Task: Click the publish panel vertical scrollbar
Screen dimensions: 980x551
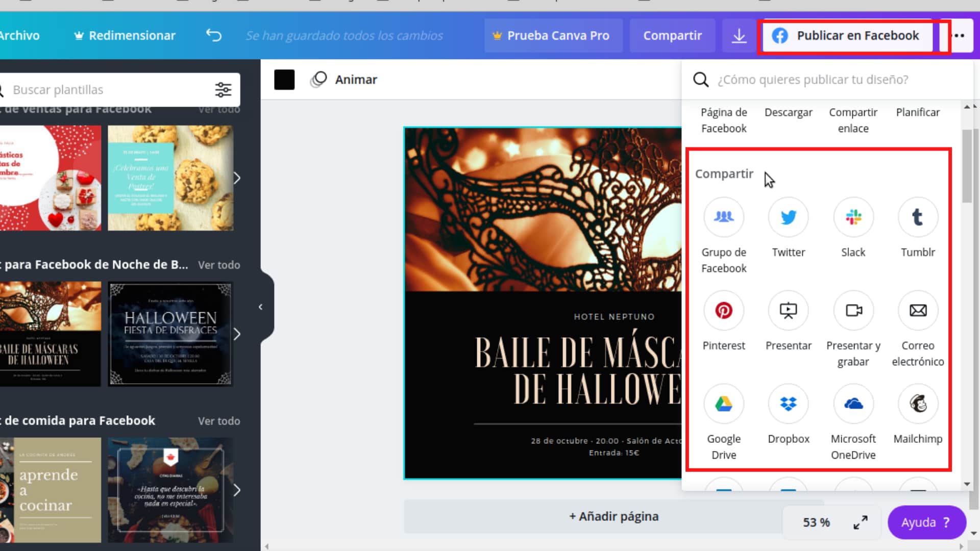Action: (967, 166)
